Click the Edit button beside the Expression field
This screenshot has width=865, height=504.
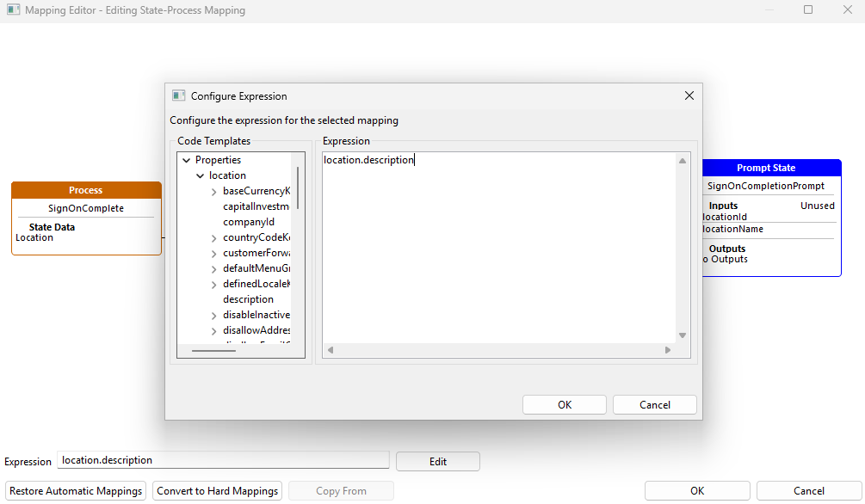437,461
